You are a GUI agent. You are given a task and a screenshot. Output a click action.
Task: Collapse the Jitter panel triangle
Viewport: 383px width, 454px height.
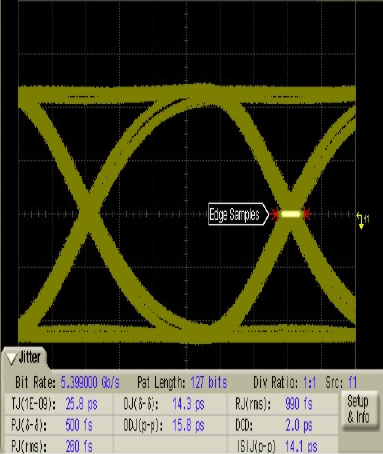[x=12, y=358]
